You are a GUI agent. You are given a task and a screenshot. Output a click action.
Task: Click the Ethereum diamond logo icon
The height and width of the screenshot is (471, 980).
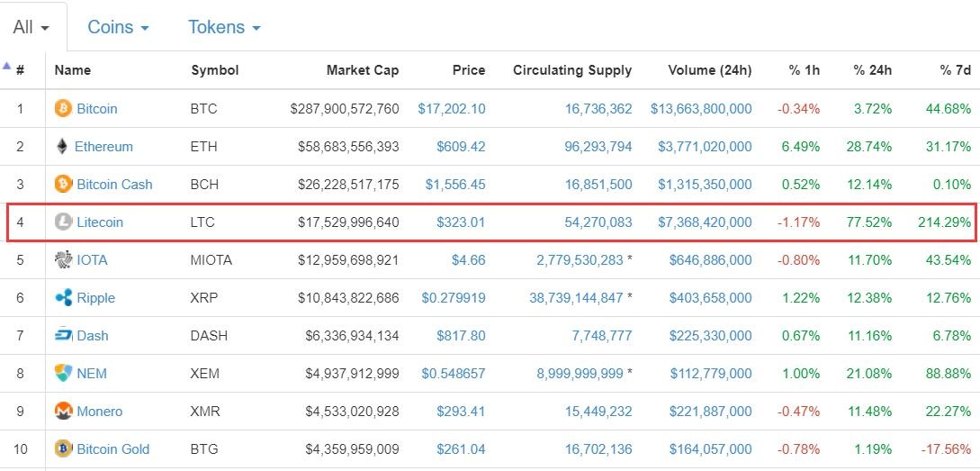[62, 147]
